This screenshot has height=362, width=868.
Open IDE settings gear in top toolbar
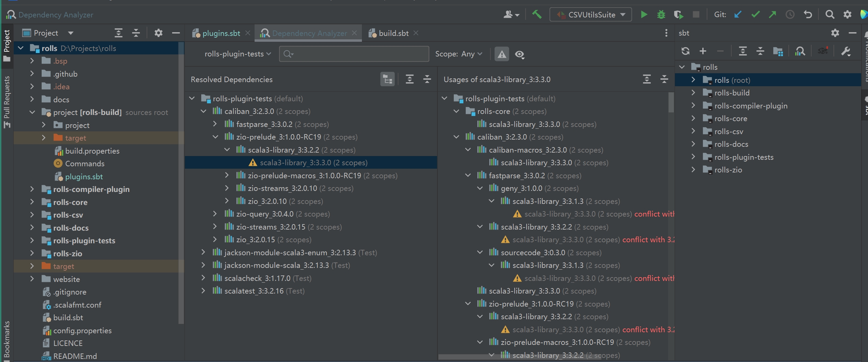coord(847,15)
